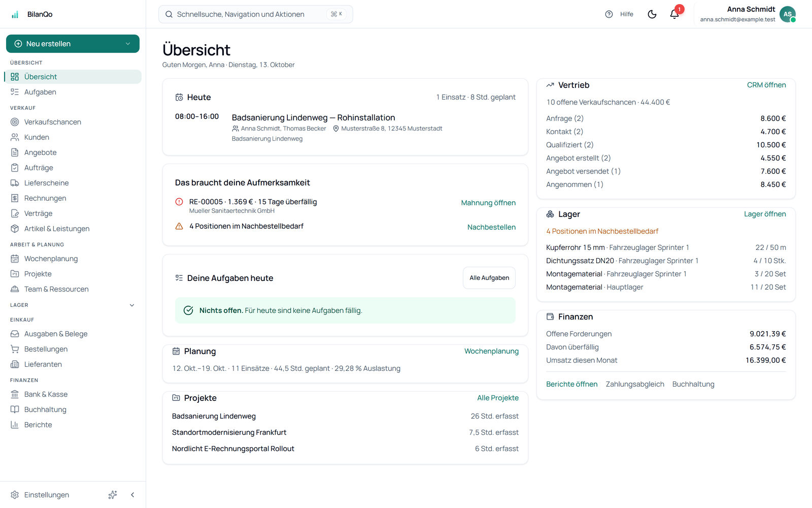The width and height of the screenshot is (812, 508).
Task: Click the sparkle assistant icon beside Einstellungen
Action: pos(113,495)
